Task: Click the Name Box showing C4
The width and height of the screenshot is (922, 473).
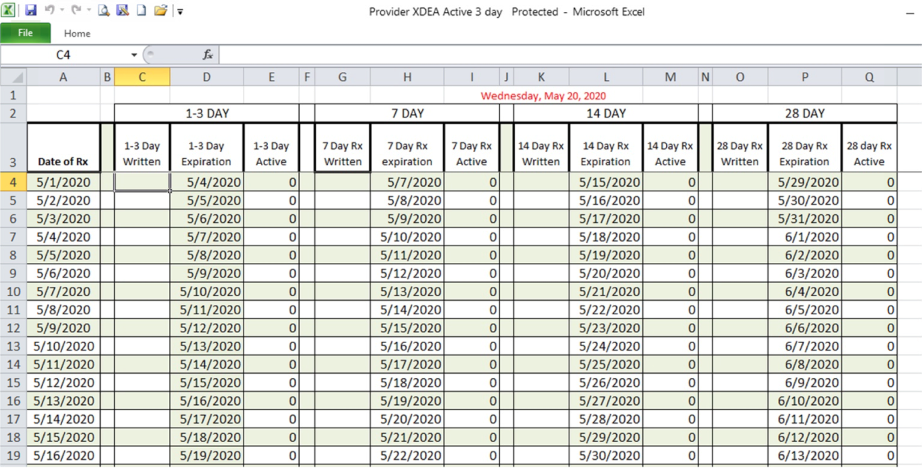Action: [64, 55]
